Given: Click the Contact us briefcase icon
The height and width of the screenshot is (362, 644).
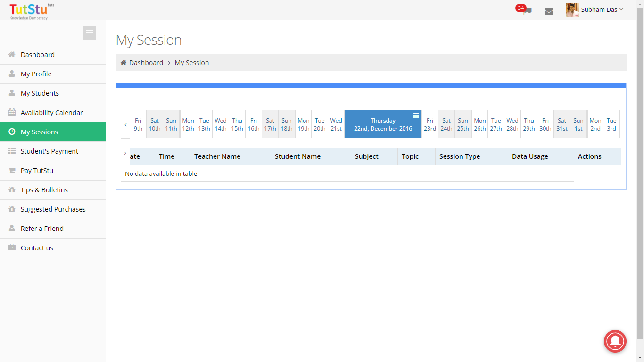Looking at the screenshot, I should pyautogui.click(x=12, y=248).
